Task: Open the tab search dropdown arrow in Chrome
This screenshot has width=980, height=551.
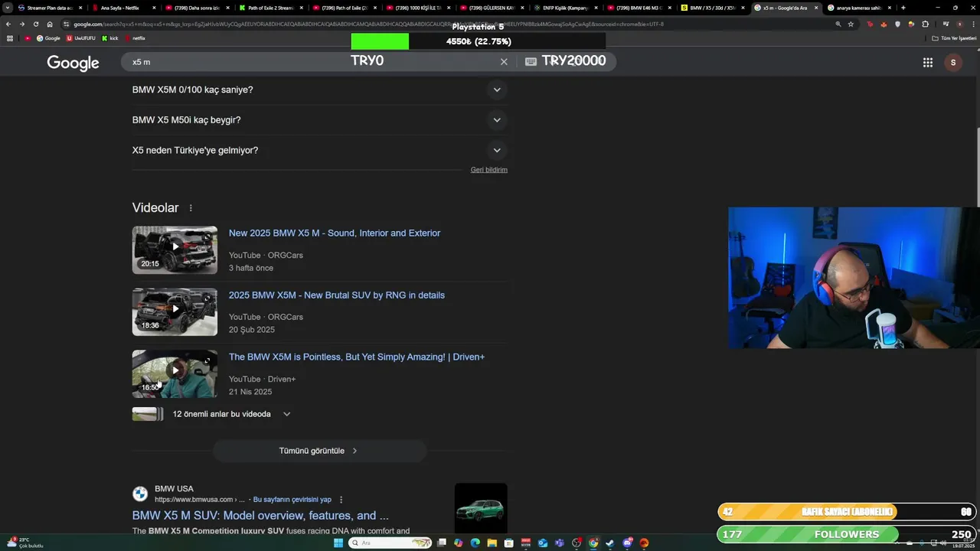Action: 8,8
